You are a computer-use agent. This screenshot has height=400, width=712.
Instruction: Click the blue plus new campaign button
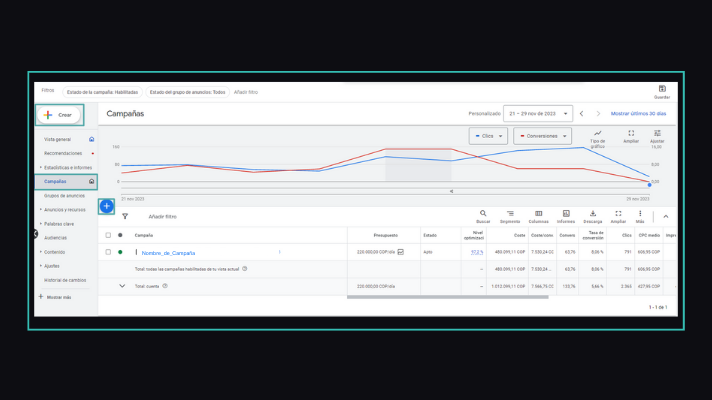107,206
